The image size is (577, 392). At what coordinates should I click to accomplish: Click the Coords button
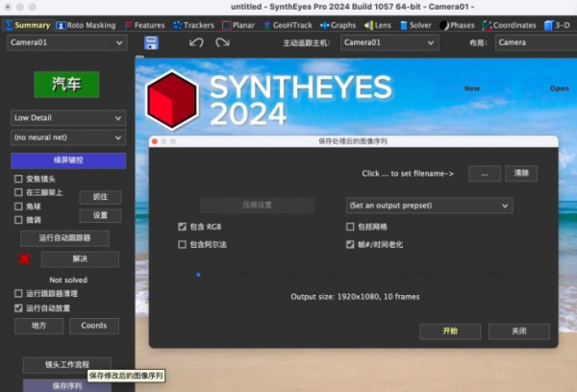[94, 326]
